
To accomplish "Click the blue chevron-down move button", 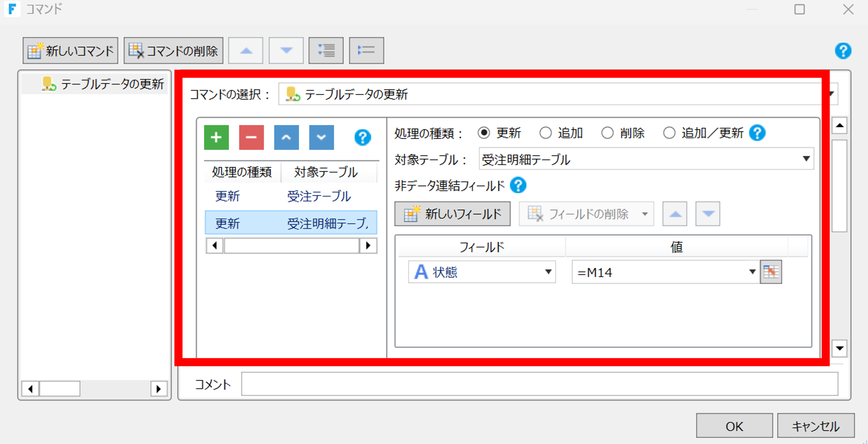I will (x=321, y=137).
